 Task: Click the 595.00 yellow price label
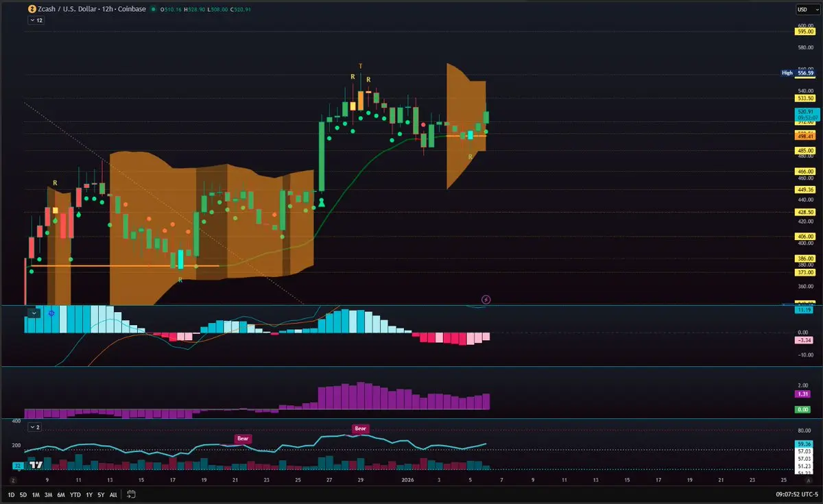point(804,32)
